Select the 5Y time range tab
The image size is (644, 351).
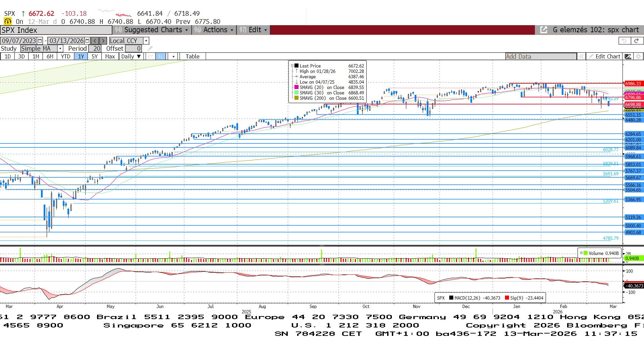coord(95,56)
